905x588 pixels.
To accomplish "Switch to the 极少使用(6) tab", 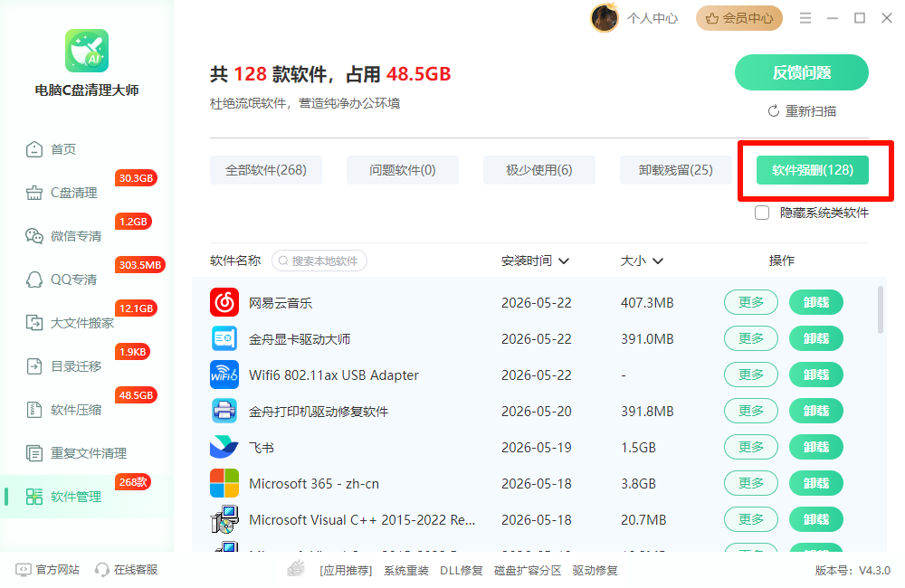I will (x=539, y=170).
